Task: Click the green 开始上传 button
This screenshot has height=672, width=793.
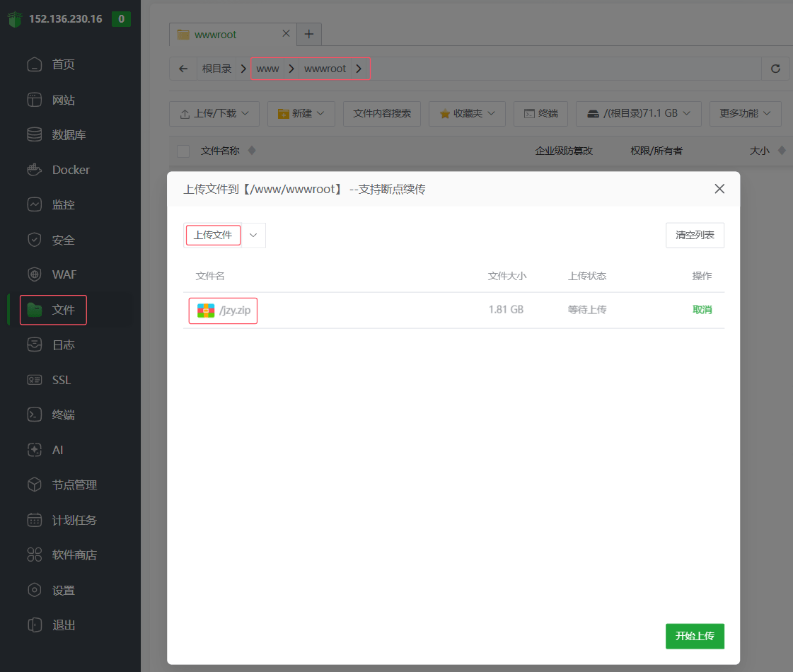Action: pyautogui.click(x=695, y=636)
